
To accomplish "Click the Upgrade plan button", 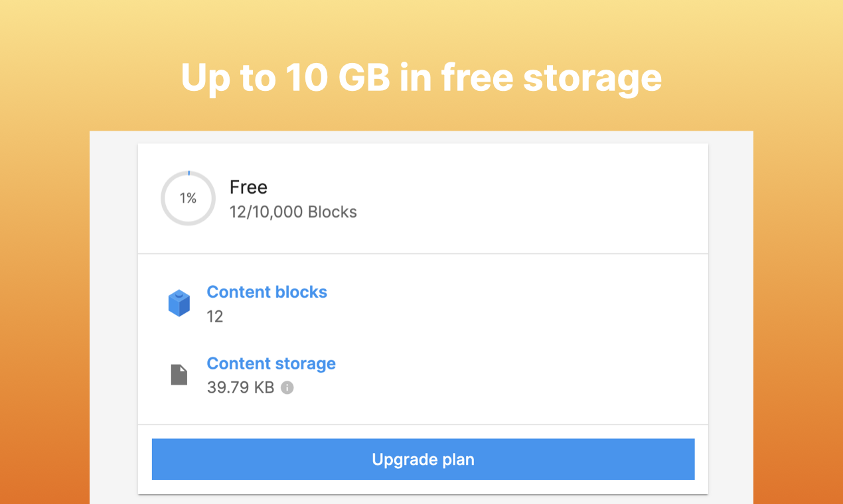I will pos(423,459).
